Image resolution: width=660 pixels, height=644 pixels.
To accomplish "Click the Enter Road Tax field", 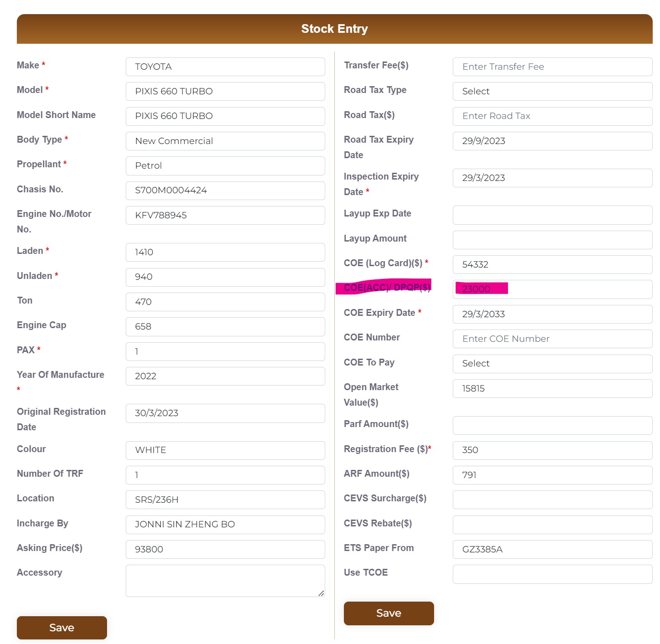I will pyautogui.click(x=552, y=116).
